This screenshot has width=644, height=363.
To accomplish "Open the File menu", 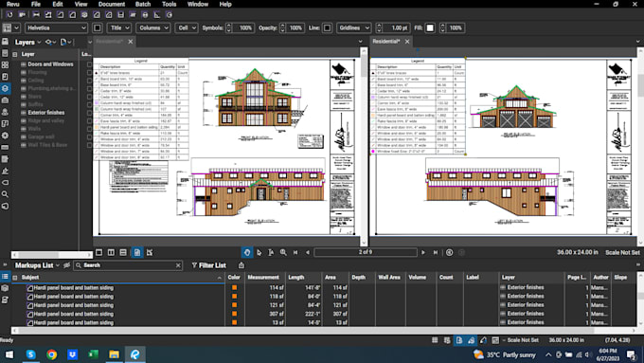I will 36,4.
